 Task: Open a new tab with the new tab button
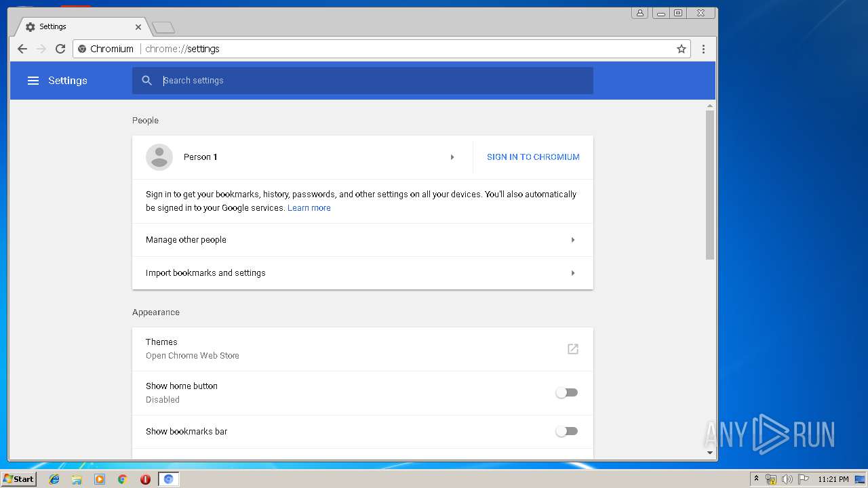pos(163,27)
